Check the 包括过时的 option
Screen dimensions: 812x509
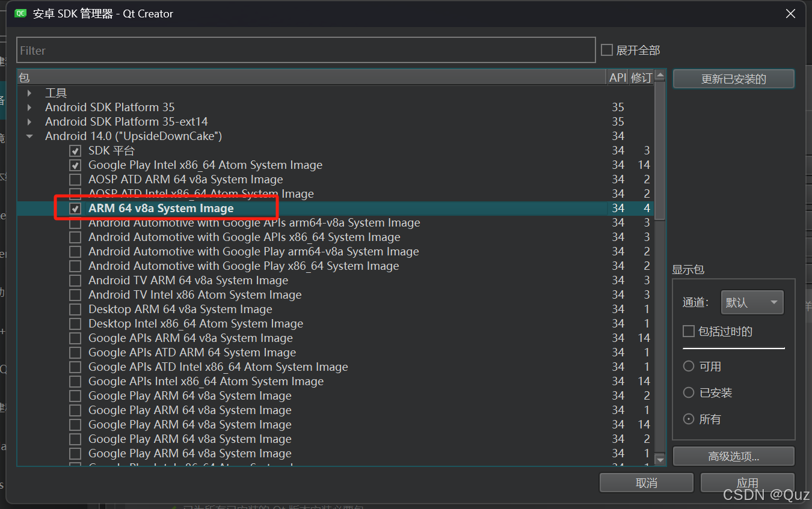tap(687, 331)
